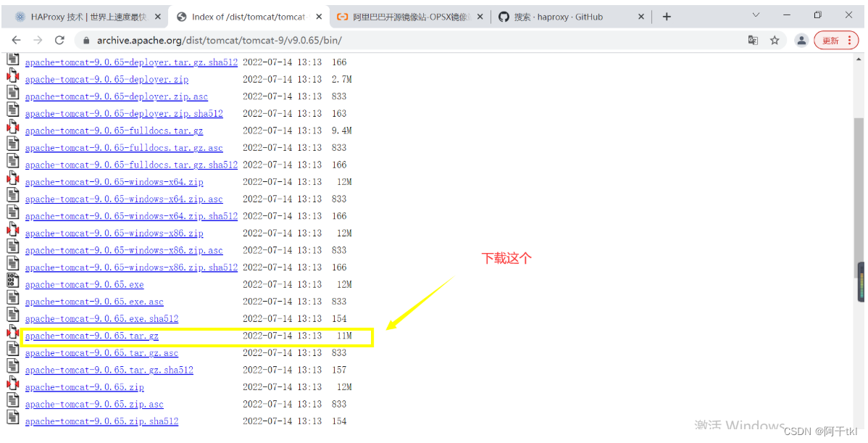Open deployer.tar.gz.sha512 checksum link
868x443 pixels.
coord(131,62)
